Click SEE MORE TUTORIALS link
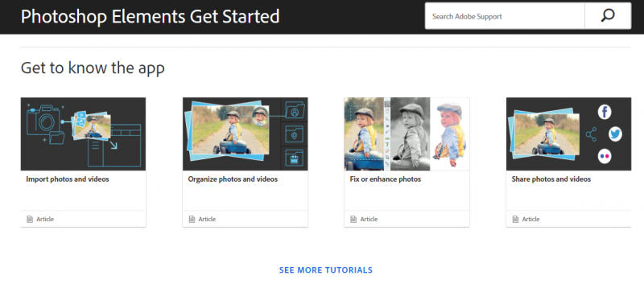 [326, 270]
